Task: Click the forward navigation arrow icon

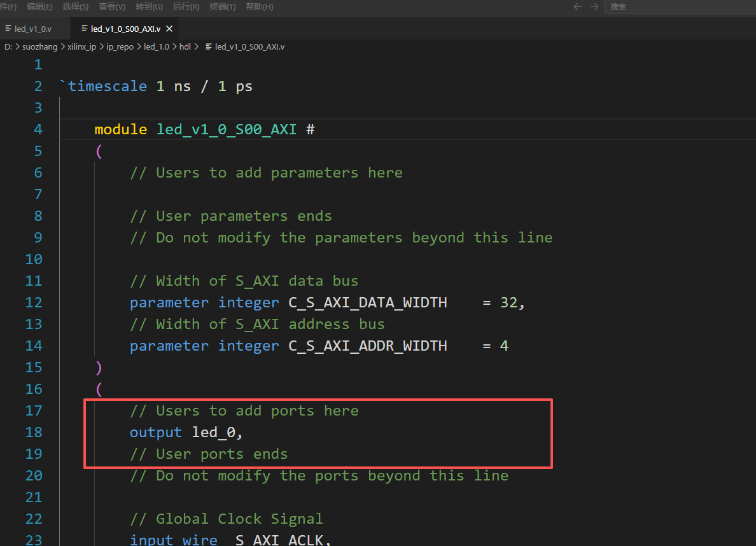Action: click(594, 7)
